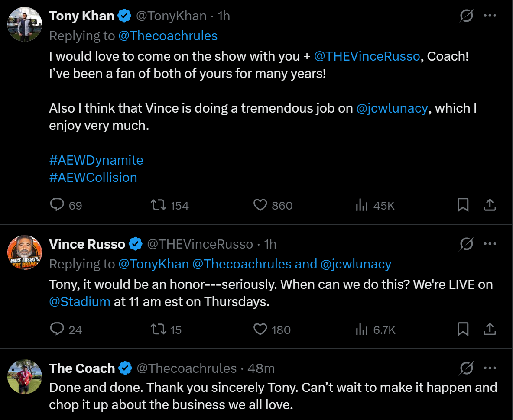Reply to Vince Russo's tweet
Screen dimensions: 513x420
(x=57, y=329)
